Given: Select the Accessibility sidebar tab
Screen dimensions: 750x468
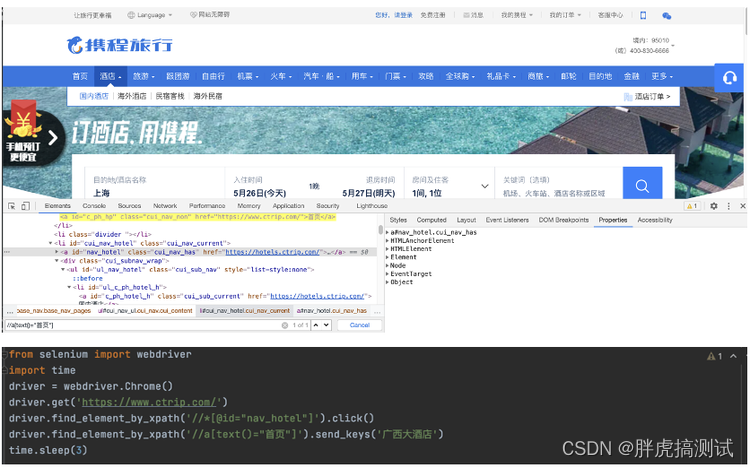Looking at the screenshot, I should pyautogui.click(x=655, y=220).
